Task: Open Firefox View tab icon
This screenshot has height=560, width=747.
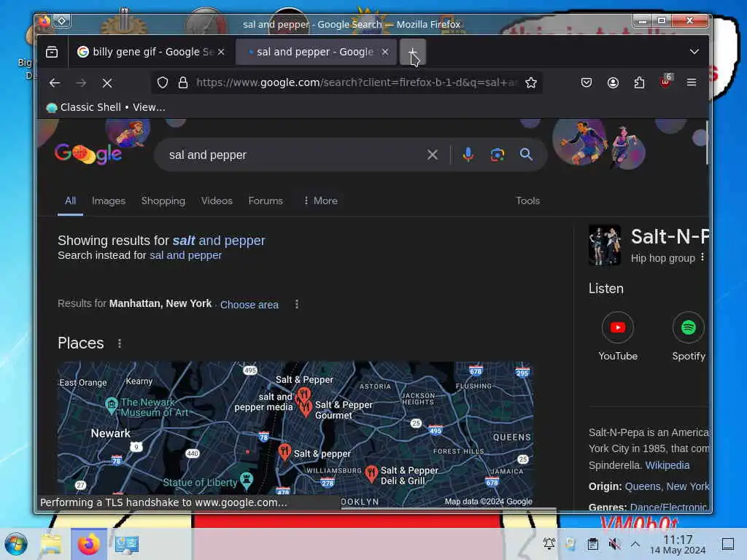Action: coord(52,52)
